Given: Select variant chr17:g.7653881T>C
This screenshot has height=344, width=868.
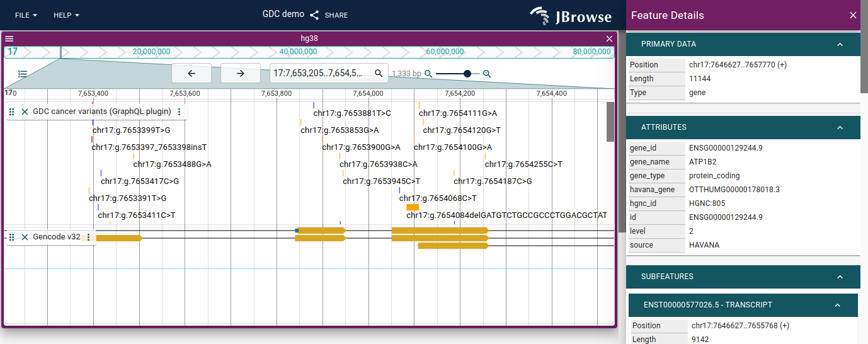Looking at the screenshot, I should coord(352,113).
